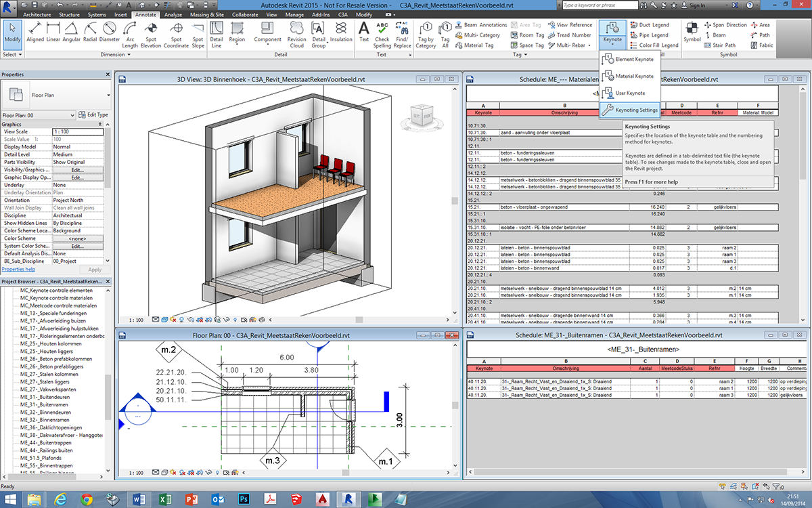Select the Spot Coordinate tool
812x508 pixels.
coord(176,35)
